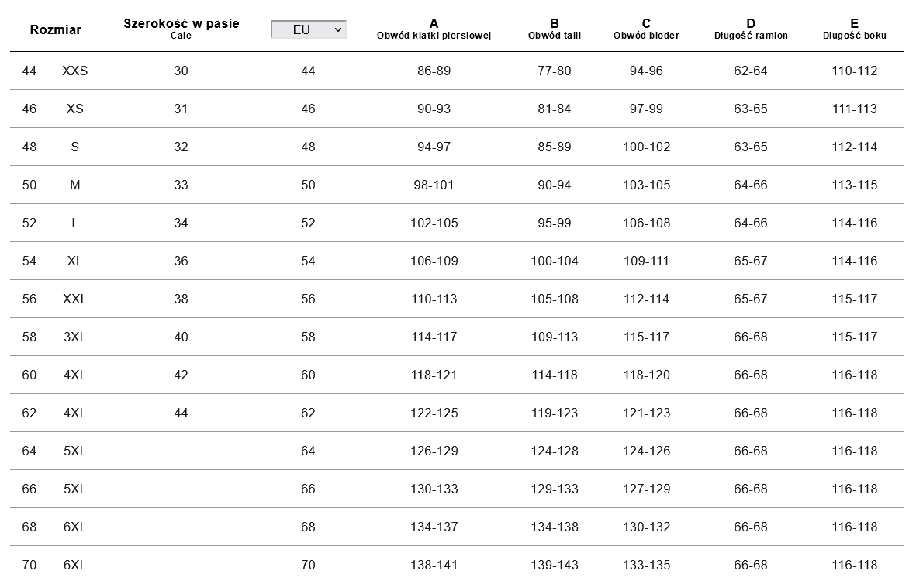This screenshot has width=916, height=588.
Task: Click the Długość boku column header
Action: pos(854,29)
